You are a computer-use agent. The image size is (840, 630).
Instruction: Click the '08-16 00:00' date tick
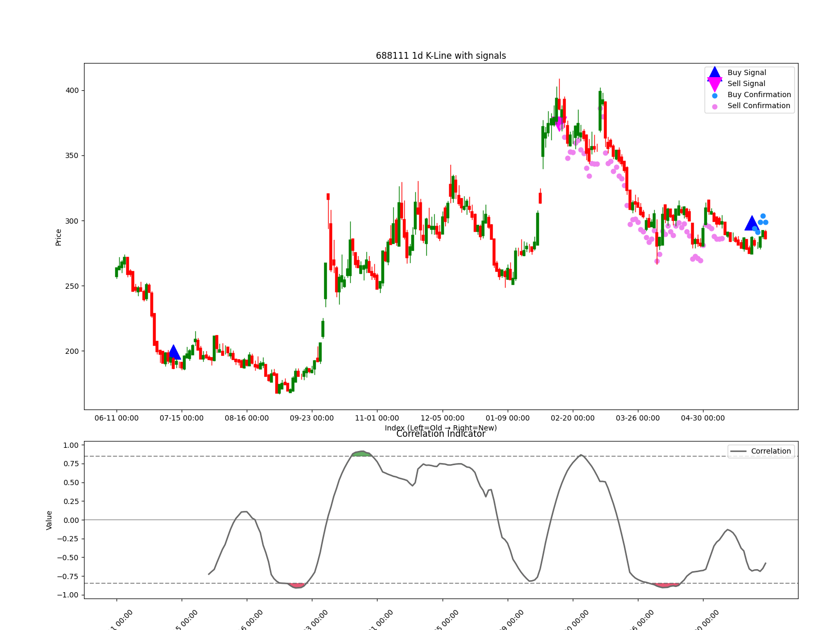pos(247,418)
